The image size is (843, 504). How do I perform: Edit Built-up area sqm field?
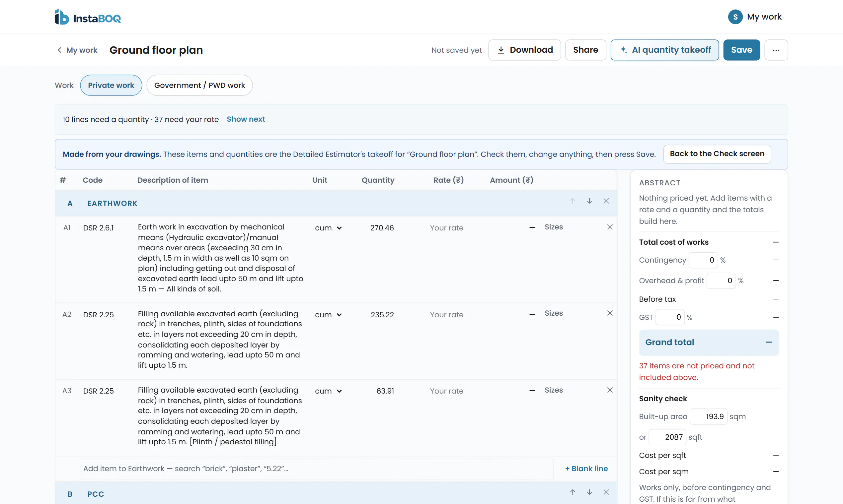coord(708,416)
